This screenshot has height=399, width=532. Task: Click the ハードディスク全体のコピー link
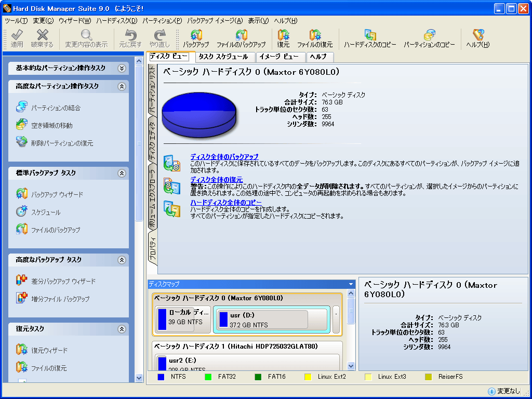(x=226, y=202)
